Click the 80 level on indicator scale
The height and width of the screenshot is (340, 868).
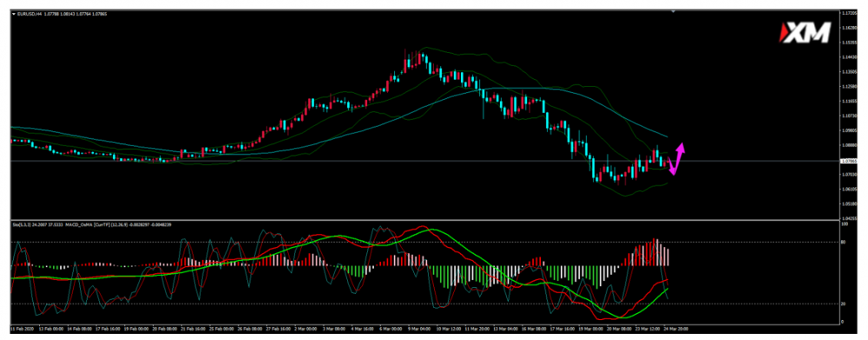(843, 242)
